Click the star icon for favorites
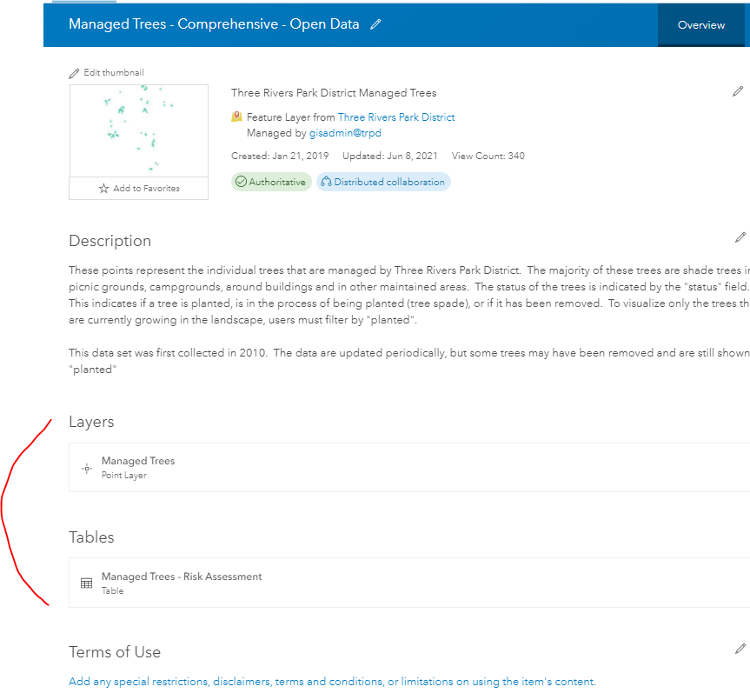 point(103,189)
